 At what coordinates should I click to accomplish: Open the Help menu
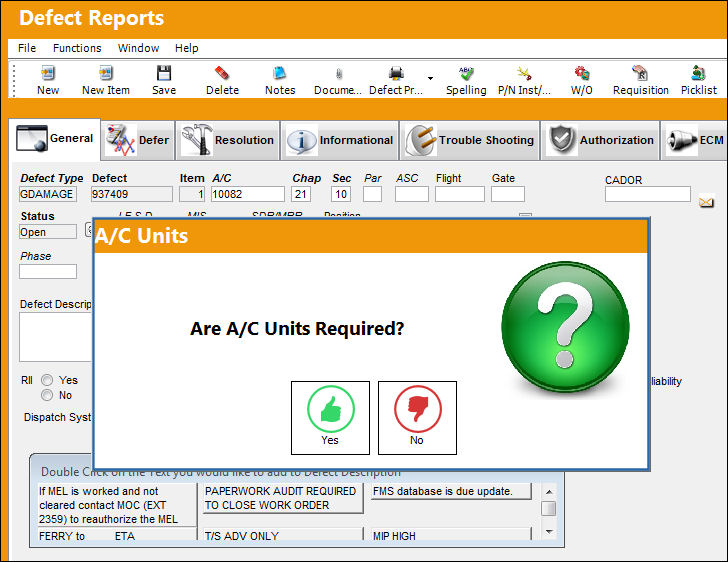tap(187, 48)
